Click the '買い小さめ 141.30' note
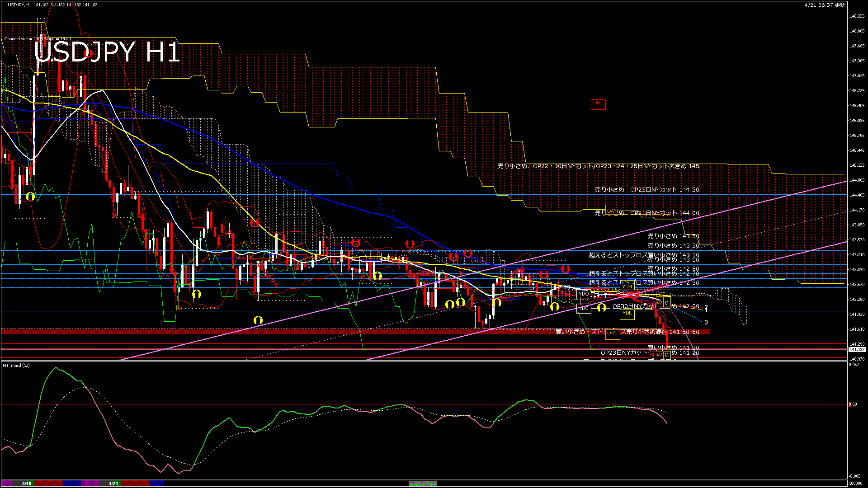 (674, 348)
